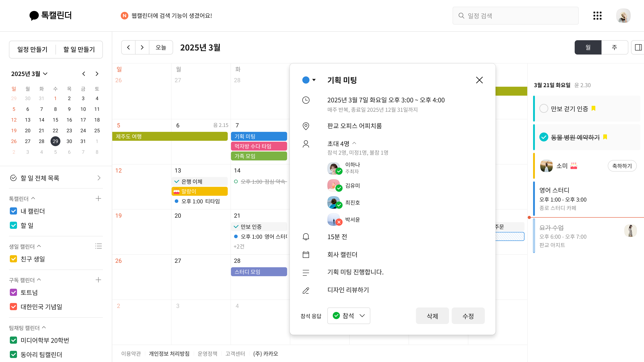Click the attendee person icon in the popup
The height and width of the screenshot is (362, 644).
(306, 144)
